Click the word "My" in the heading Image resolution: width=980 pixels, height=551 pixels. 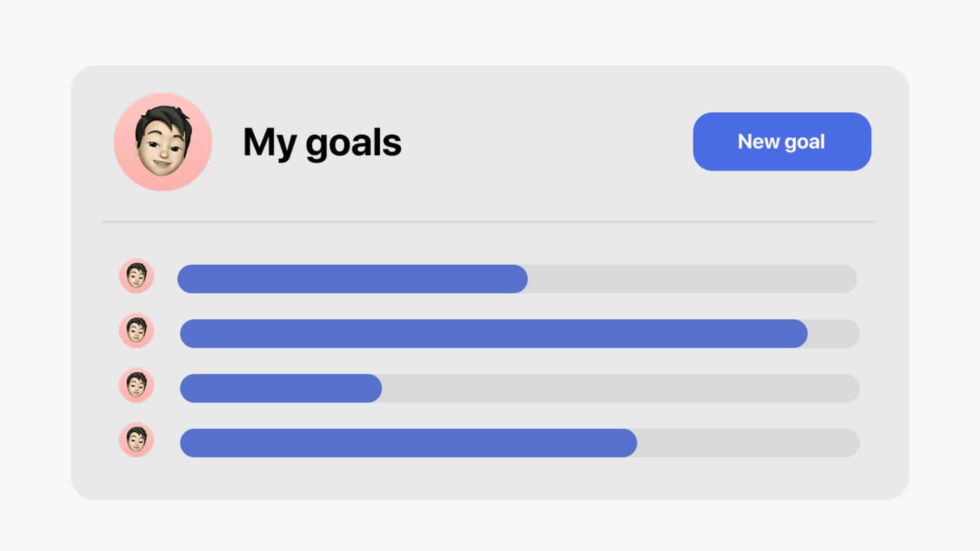[x=269, y=142]
